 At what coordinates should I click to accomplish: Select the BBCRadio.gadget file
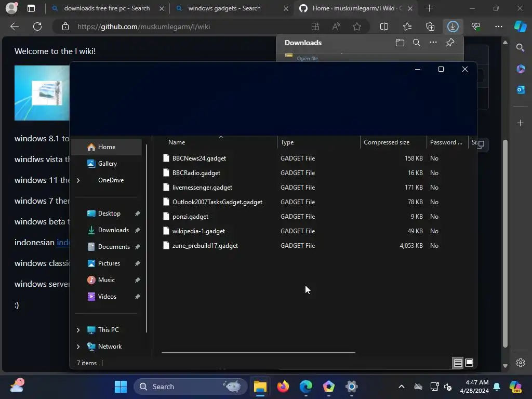pos(196,173)
